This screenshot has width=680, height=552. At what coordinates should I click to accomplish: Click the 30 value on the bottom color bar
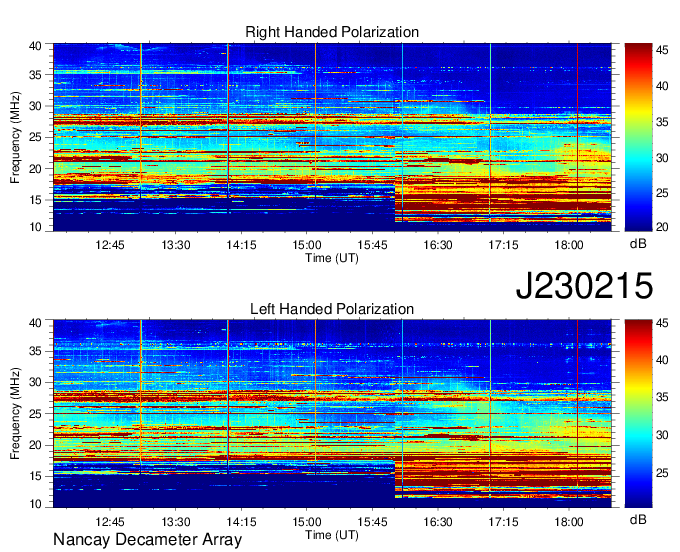pos(662,435)
